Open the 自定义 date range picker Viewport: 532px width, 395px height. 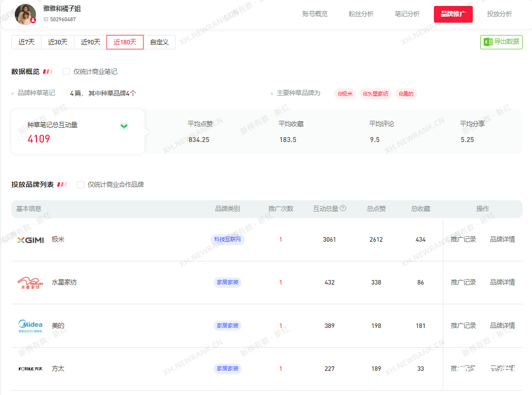[159, 42]
